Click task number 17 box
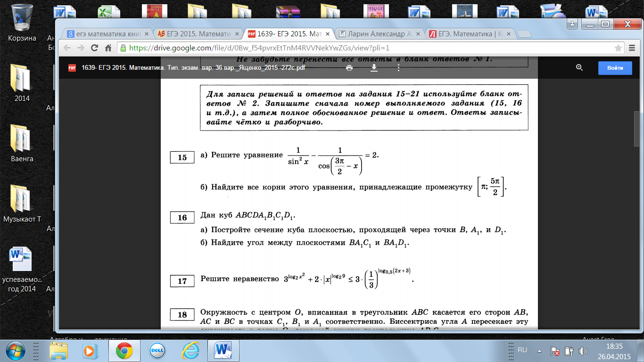The height and width of the screenshot is (362, 644). (182, 281)
